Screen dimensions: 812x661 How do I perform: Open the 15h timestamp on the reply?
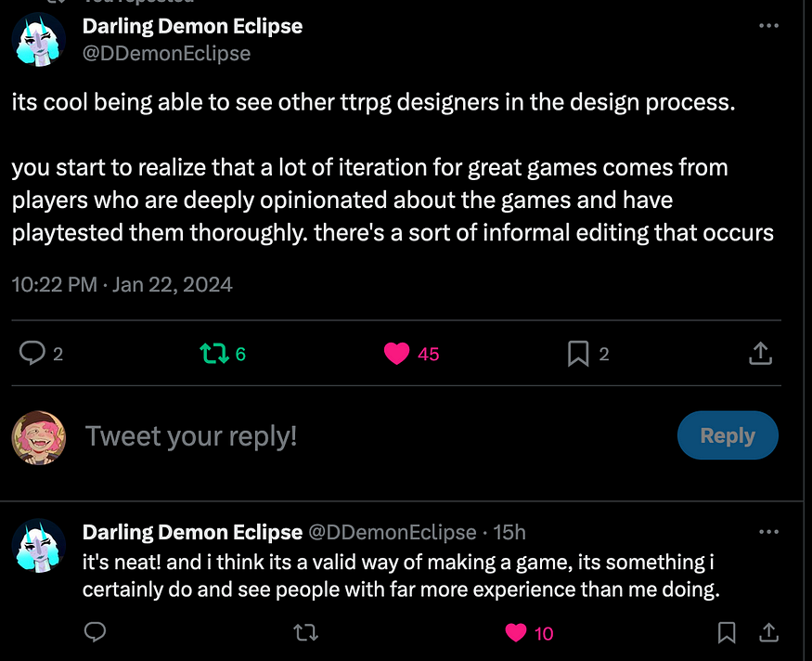point(509,532)
